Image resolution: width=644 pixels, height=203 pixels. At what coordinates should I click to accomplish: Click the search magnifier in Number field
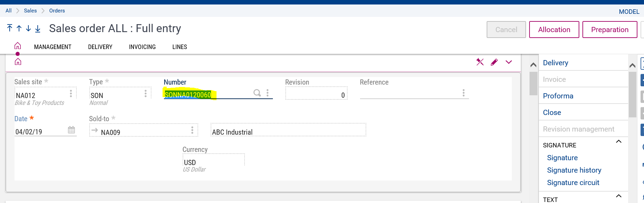[x=257, y=93]
